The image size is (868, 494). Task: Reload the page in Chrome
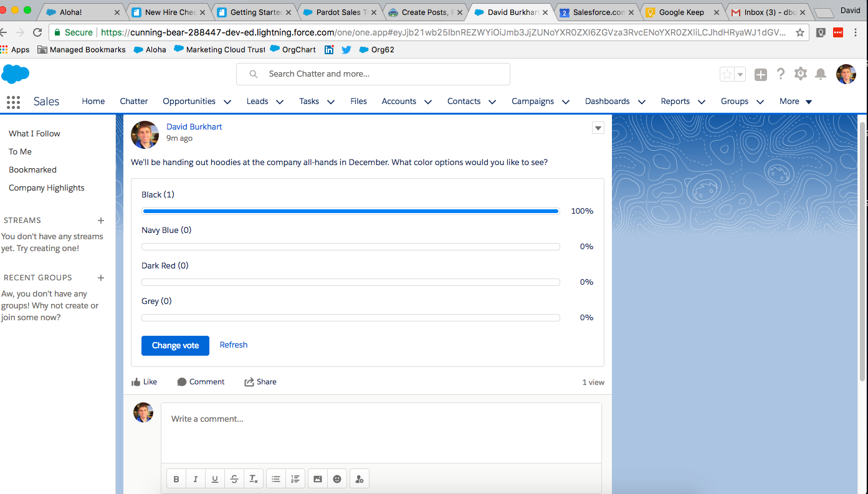[37, 32]
